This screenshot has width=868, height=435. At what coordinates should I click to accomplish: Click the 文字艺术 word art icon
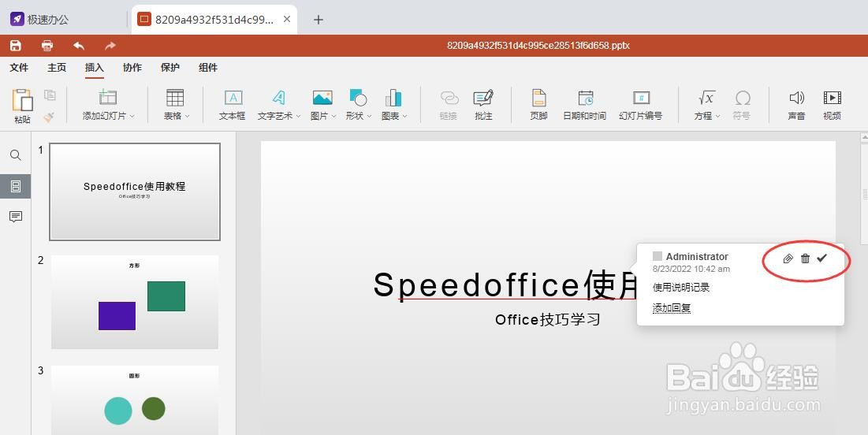point(279,98)
